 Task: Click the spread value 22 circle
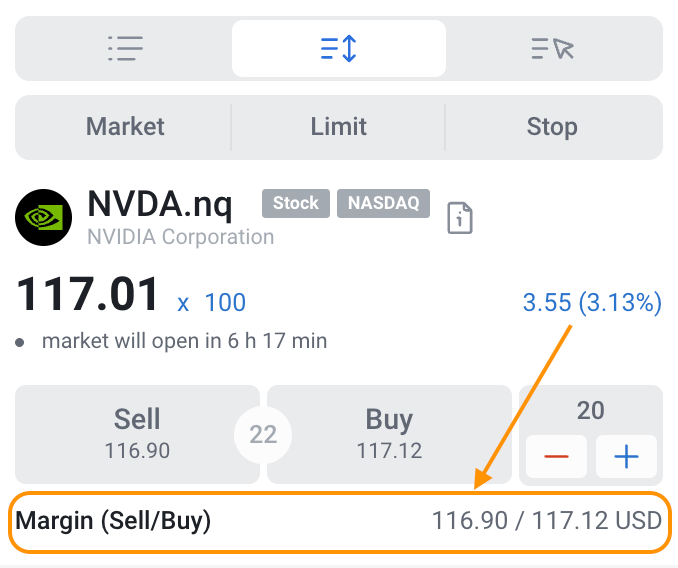tap(263, 435)
